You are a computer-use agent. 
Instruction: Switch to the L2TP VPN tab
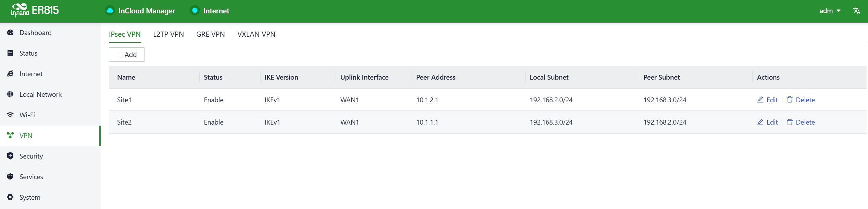pyautogui.click(x=168, y=34)
